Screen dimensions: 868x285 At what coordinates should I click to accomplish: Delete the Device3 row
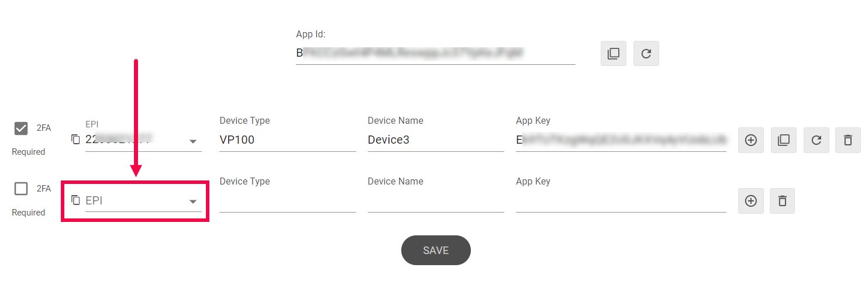click(848, 140)
